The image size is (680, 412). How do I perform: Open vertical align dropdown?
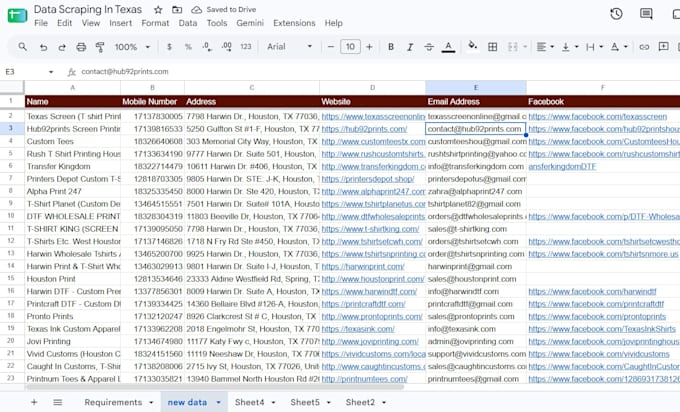[570, 47]
